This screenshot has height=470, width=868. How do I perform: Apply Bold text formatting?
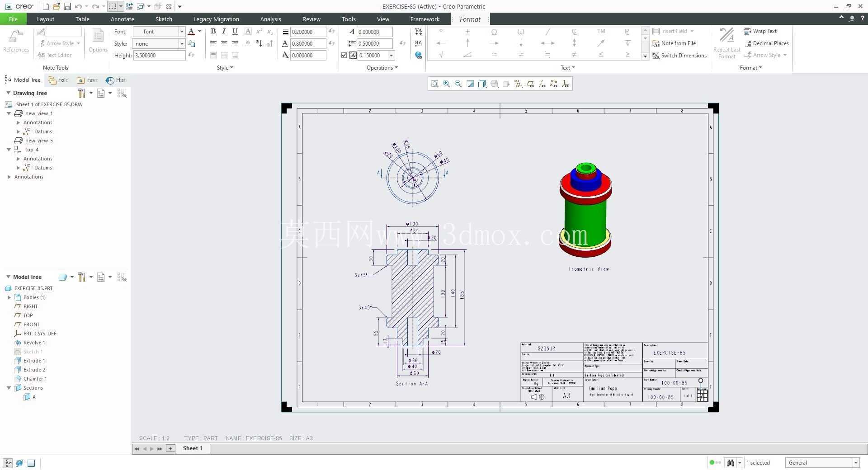213,31
